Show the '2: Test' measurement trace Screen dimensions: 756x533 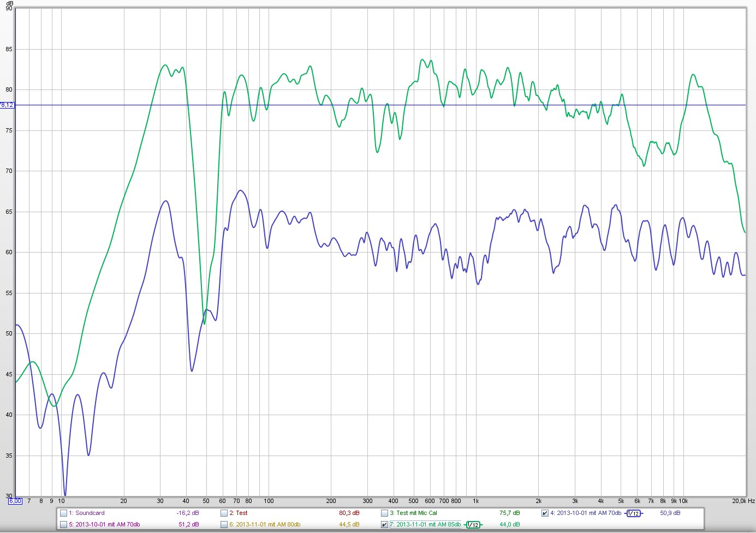click(x=224, y=513)
